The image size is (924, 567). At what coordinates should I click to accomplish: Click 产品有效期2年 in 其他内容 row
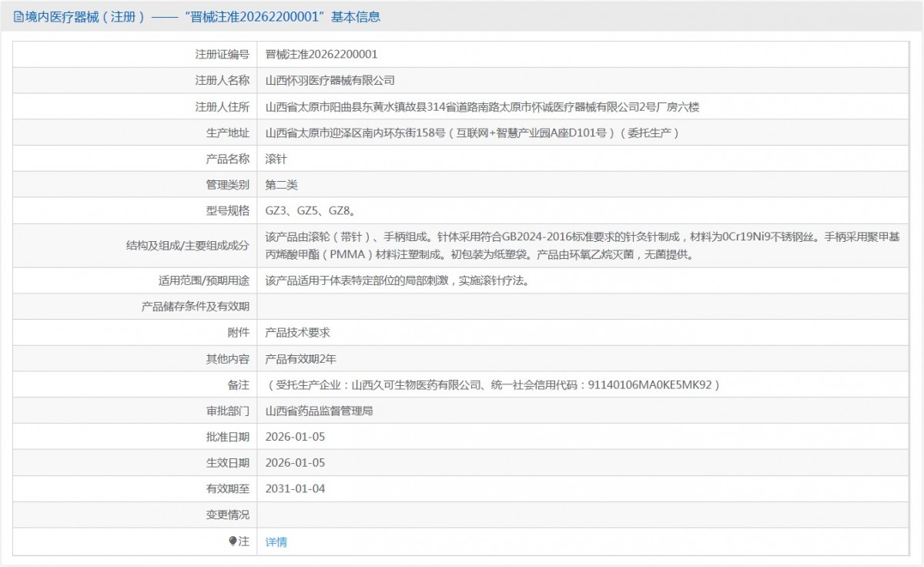click(x=300, y=359)
